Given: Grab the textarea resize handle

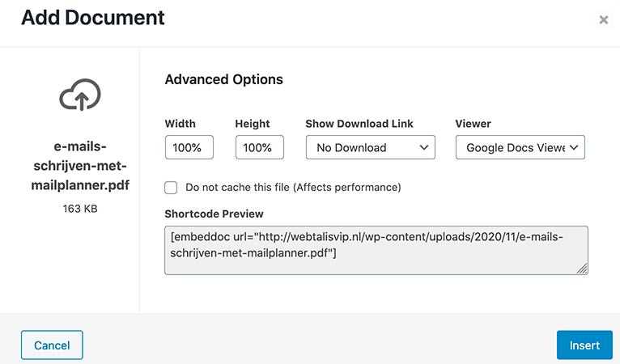Looking at the screenshot, I should click(x=582, y=269).
